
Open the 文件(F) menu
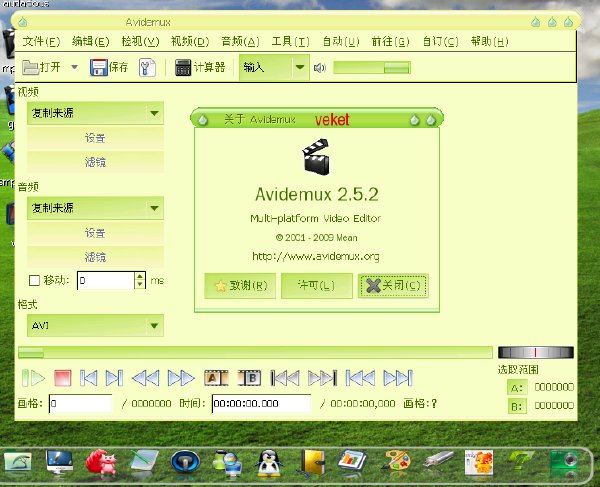tap(41, 41)
